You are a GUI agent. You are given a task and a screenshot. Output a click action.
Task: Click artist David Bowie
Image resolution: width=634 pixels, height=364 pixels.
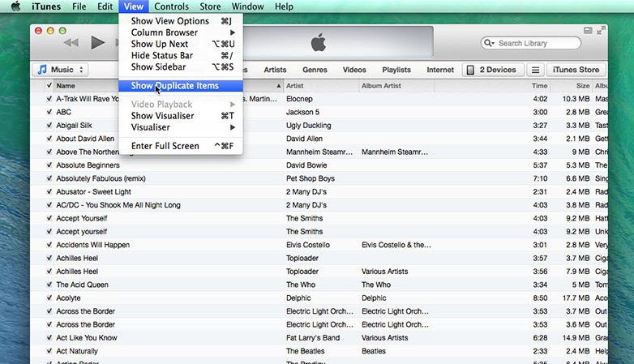(x=306, y=165)
